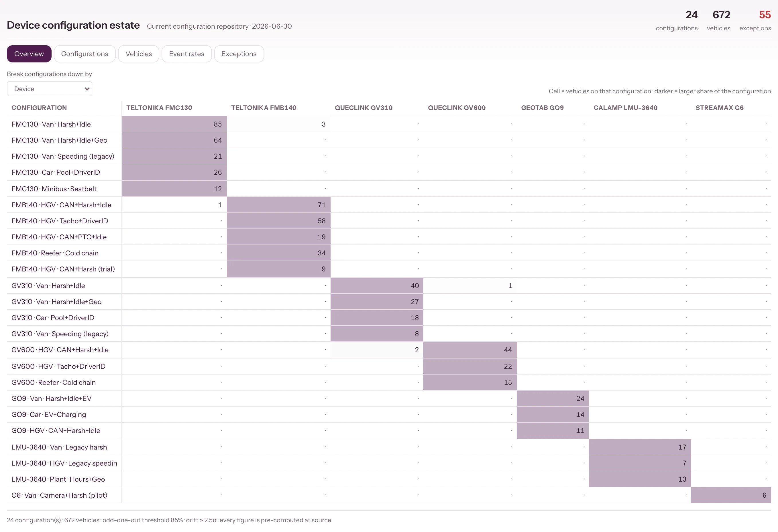This screenshot has width=778, height=532.
Task: Click the 672 vehicles counter
Action: coord(718,20)
